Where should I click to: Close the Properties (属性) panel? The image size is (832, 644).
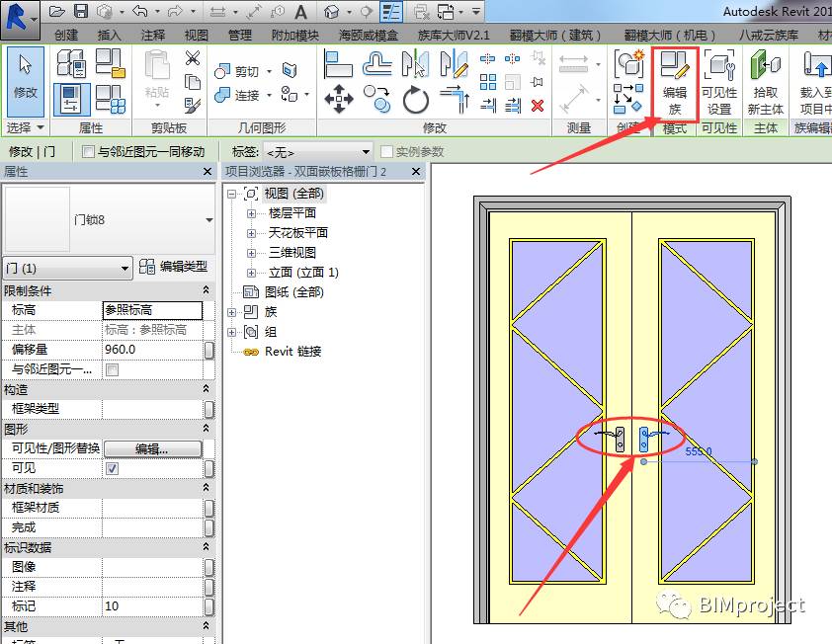[x=208, y=171]
